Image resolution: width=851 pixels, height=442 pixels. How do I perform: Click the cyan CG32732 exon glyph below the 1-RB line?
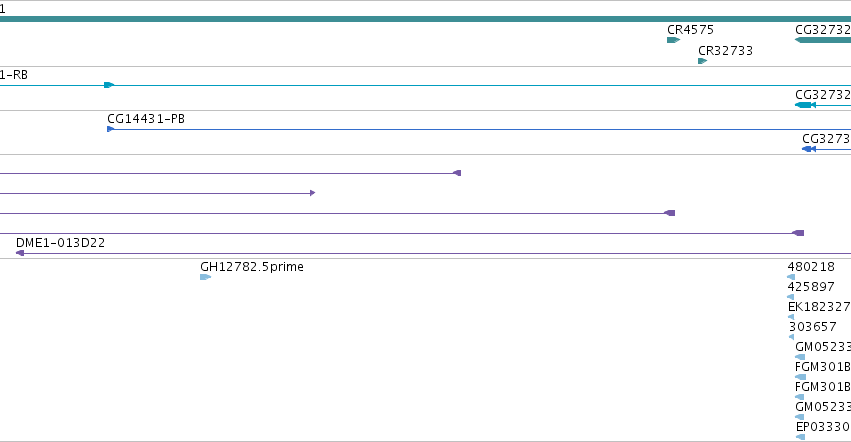(805, 105)
